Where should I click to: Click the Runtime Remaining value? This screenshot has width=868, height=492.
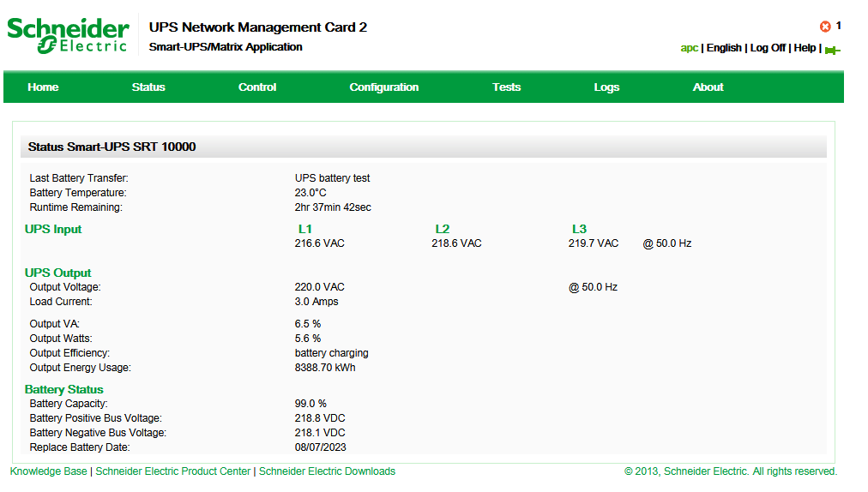pyautogui.click(x=333, y=207)
